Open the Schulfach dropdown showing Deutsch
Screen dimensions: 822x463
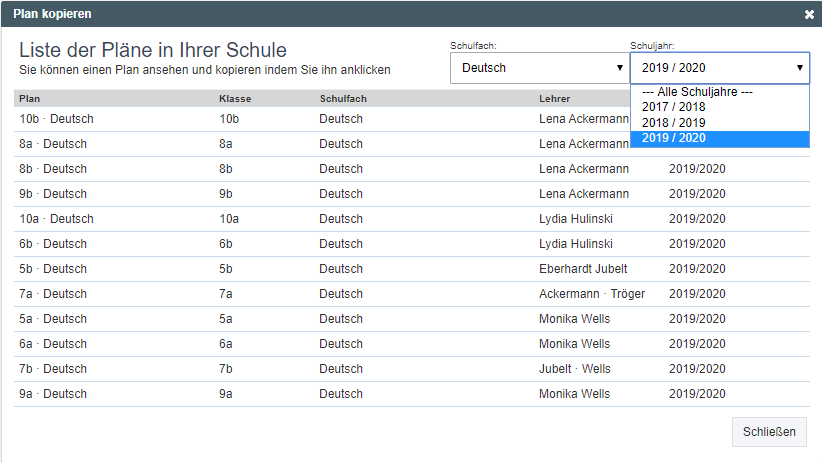pyautogui.click(x=538, y=68)
